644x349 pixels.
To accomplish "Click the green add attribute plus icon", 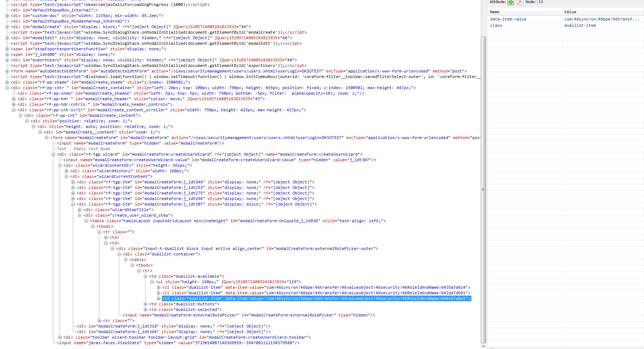I will point(511,2).
